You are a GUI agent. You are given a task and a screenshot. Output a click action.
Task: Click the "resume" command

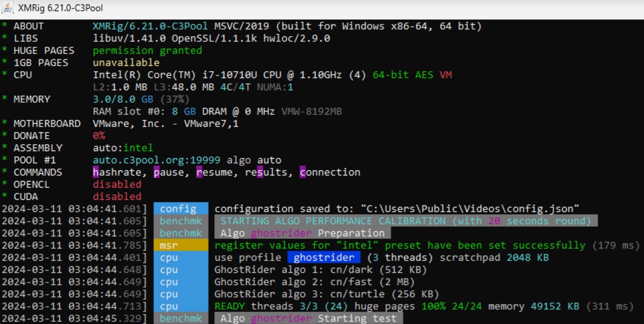point(214,172)
